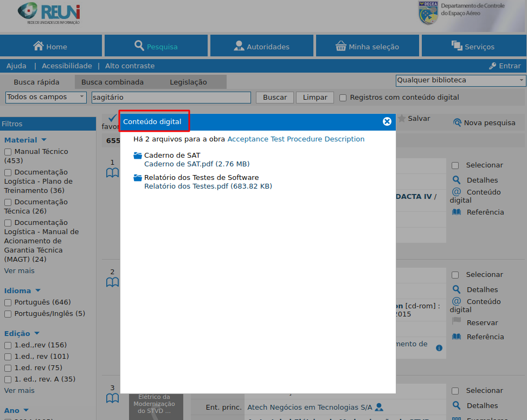Click the blue info icon in result 2
527x420 pixels.
coord(439,348)
